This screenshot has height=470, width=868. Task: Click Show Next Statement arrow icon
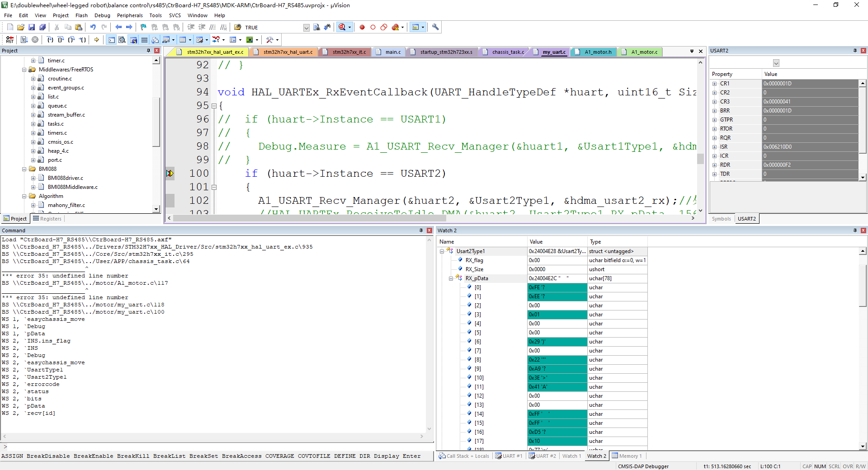[x=96, y=40]
